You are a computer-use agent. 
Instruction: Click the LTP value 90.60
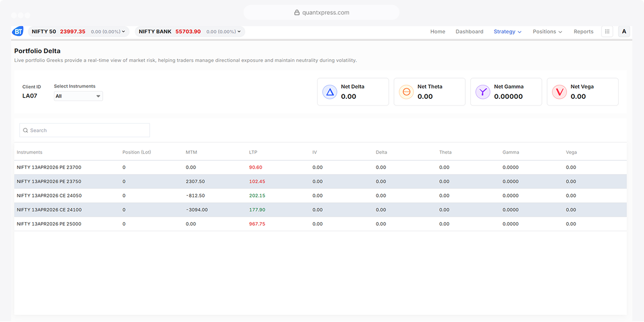[x=255, y=167]
